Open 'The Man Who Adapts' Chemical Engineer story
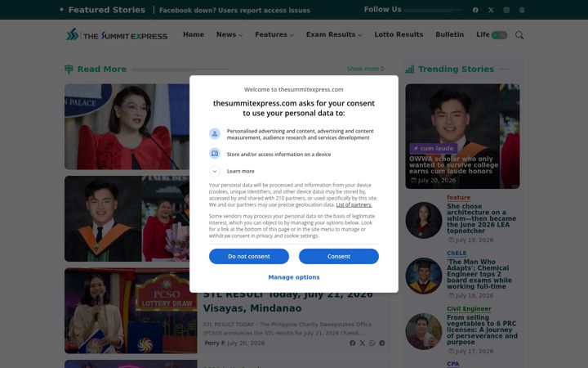 coord(479,274)
